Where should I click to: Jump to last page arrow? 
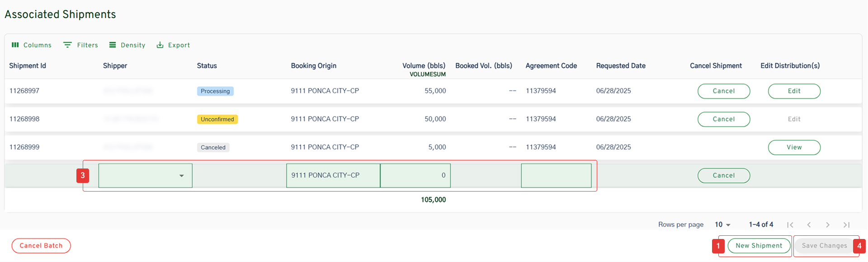click(846, 225)
